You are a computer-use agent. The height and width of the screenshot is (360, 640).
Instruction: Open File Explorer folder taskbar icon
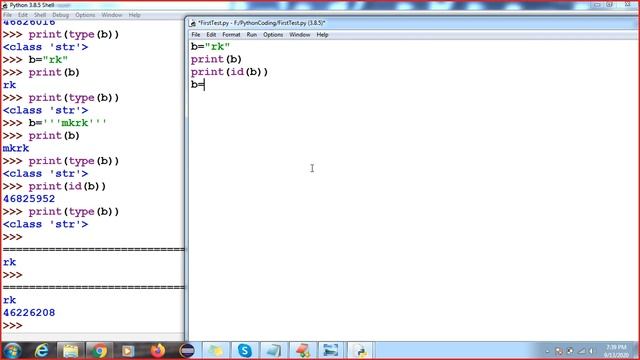(70, 351)
